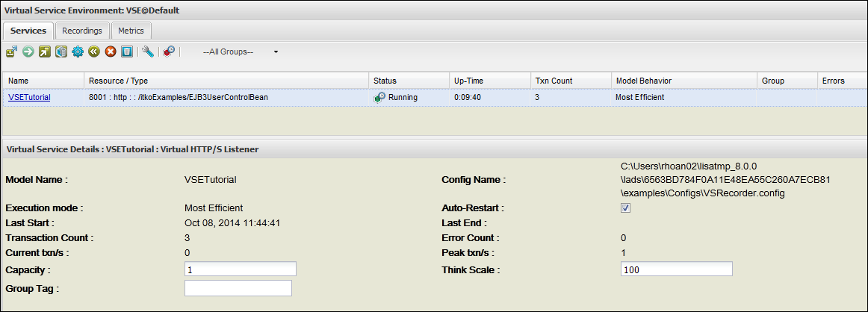Click the Running status icon in VSETutorial row
868x312 pixels.
pos(379,97)
